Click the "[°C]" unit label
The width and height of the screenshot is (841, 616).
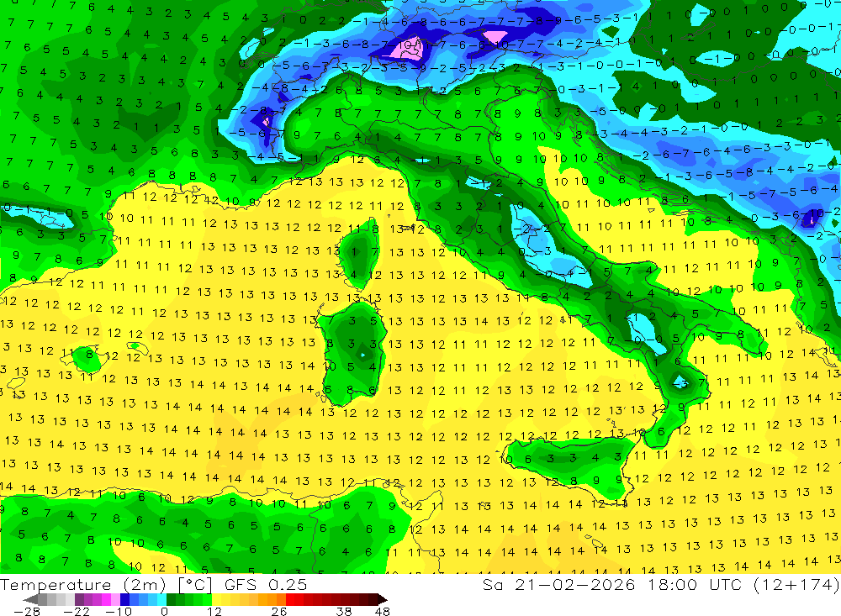[x=195, y=585]
